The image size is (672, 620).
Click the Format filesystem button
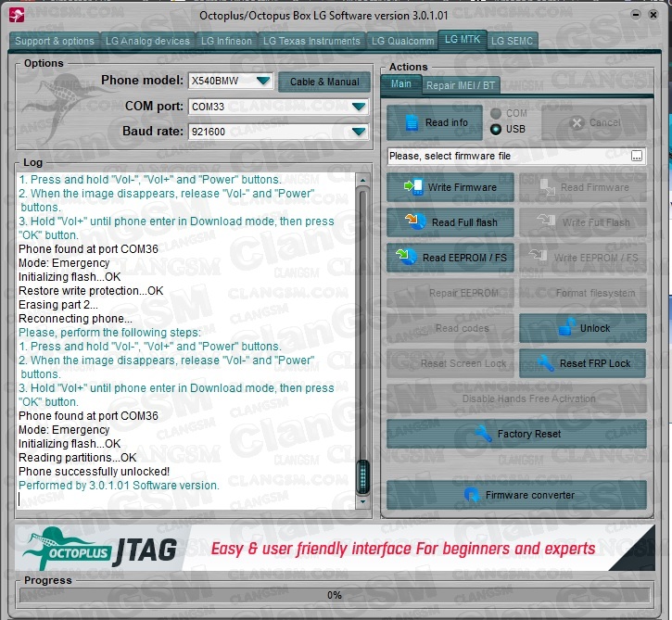tap(583, 293)
